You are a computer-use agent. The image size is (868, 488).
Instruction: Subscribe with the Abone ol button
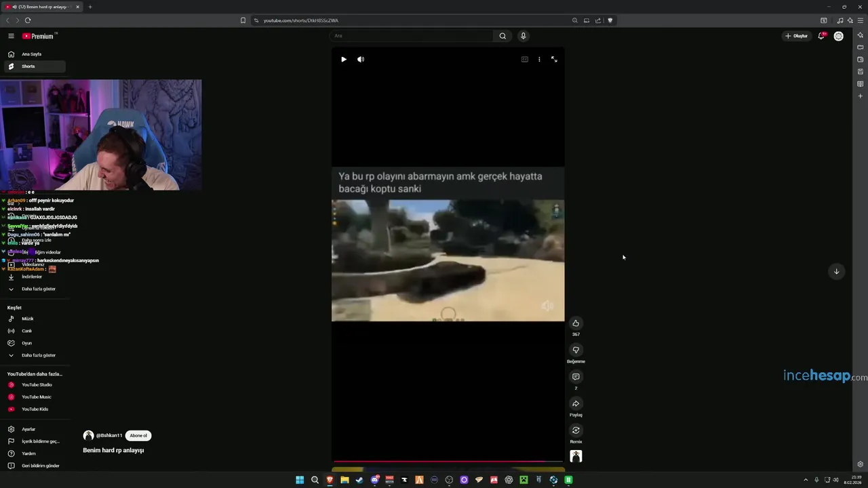[138, 436]
